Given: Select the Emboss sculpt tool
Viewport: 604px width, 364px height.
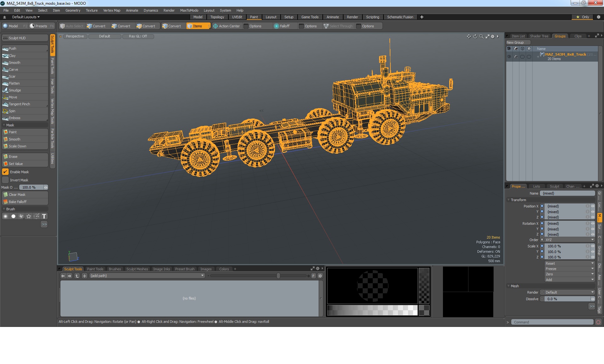Looking at the screenshot, I should point(25,118).
